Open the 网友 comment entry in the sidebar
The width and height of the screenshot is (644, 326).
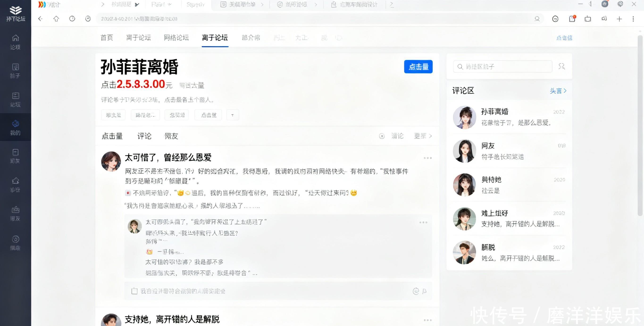(x=509, y=151)
